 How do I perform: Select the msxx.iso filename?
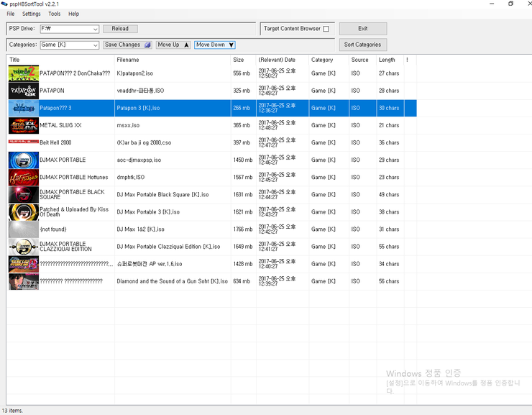click(x=128, y=125)
